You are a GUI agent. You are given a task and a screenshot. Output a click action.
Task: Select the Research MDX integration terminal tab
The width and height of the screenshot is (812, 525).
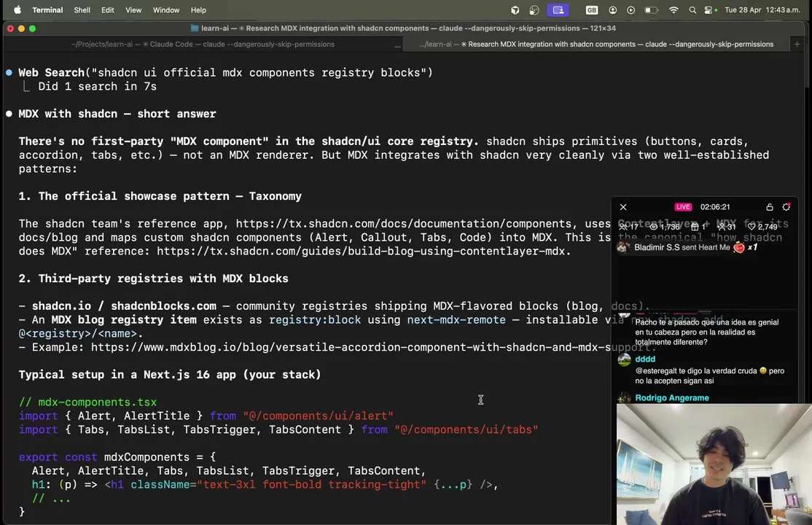[596, 44]
